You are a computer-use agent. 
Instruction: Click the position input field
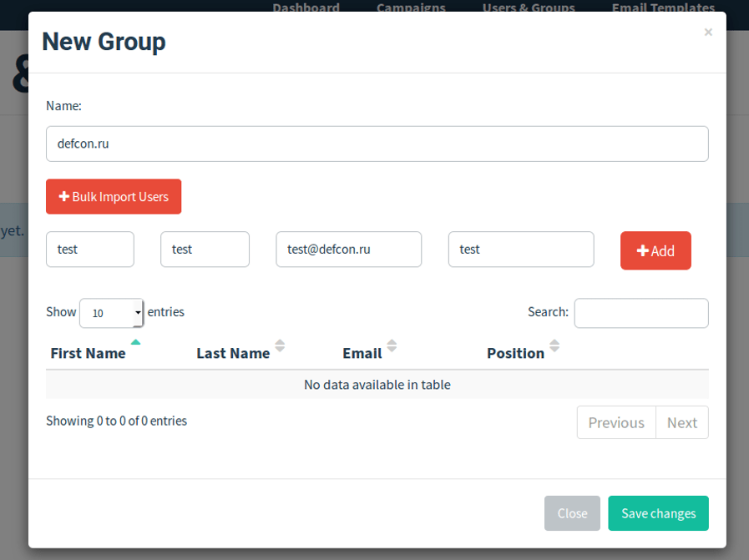pos(520,250)
